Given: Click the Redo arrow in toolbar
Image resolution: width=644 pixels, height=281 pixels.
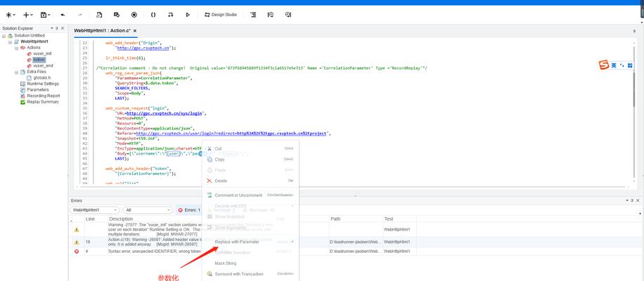Looking at the screenshot, I should pos(80,15).
